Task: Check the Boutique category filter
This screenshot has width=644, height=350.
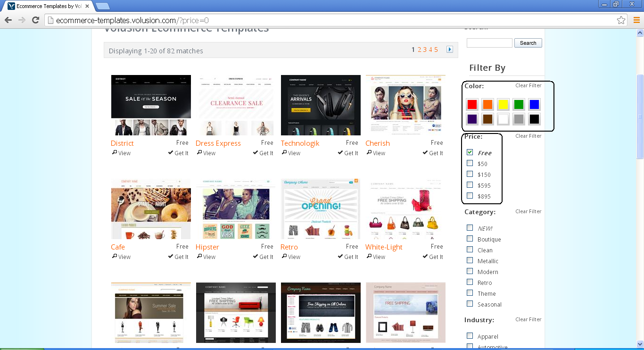Action: pyautogui.click(x=470, y=239)
